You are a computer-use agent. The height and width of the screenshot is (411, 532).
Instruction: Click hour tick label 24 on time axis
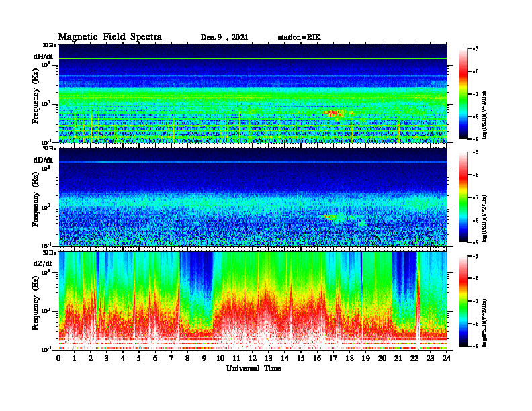[x=447, y=358]
